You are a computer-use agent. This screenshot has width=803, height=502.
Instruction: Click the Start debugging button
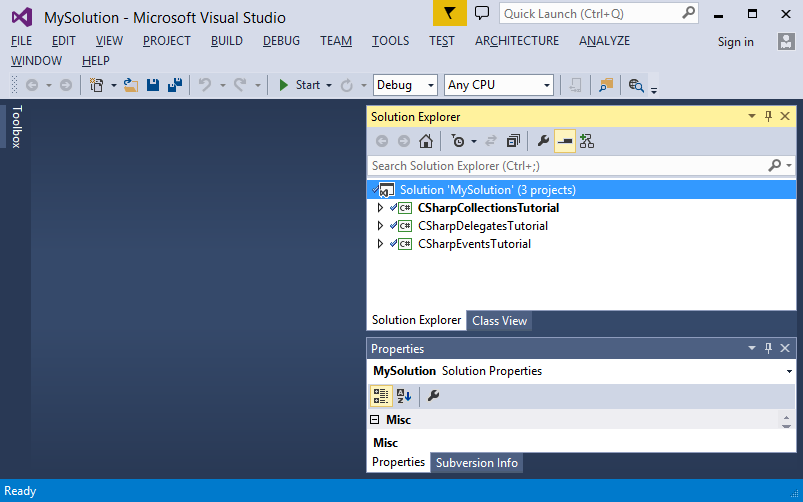(x=300, y=85)
